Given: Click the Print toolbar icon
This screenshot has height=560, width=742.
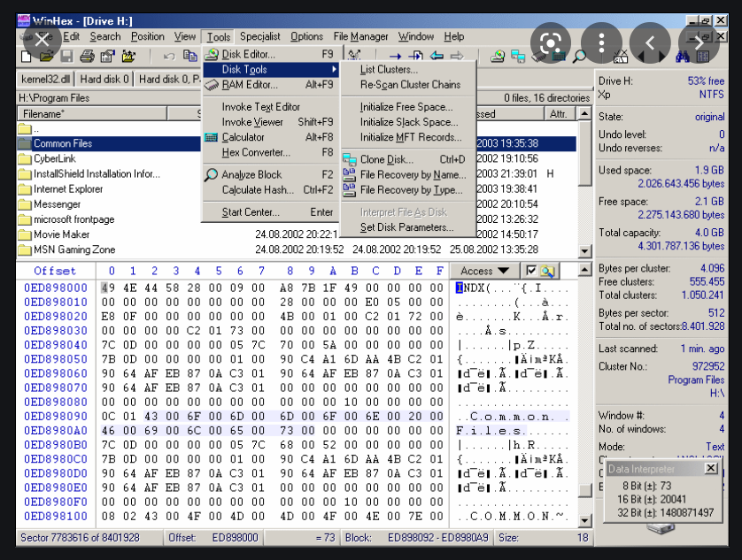Looking at the screenshot, I should [87, 57].
